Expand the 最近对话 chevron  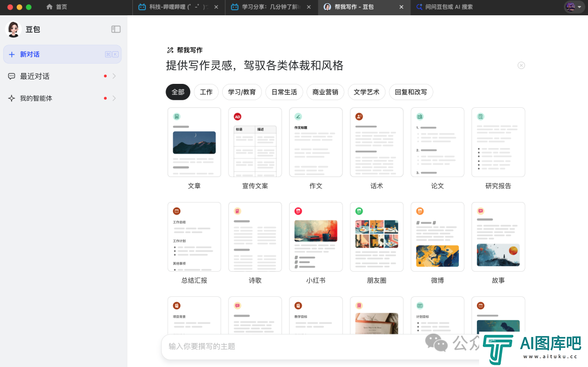coord(114,76)
